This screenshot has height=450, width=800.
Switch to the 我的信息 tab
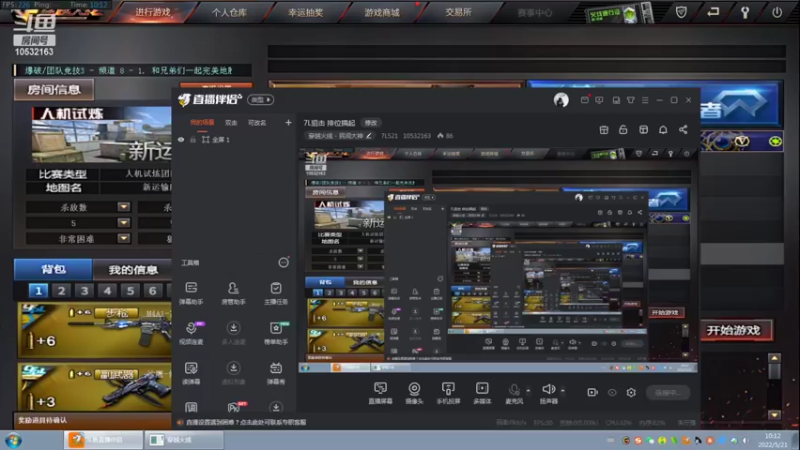133,269
